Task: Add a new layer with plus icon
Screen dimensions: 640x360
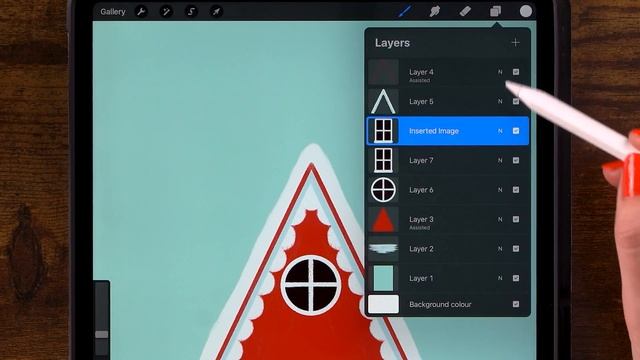Action: tap(516, 42)
